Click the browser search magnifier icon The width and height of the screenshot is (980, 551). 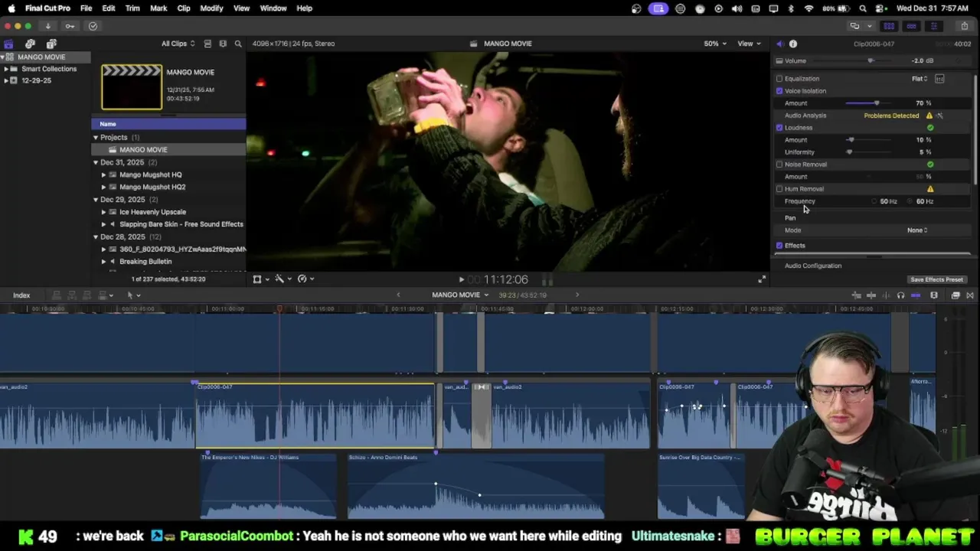[x=238, y=44]
